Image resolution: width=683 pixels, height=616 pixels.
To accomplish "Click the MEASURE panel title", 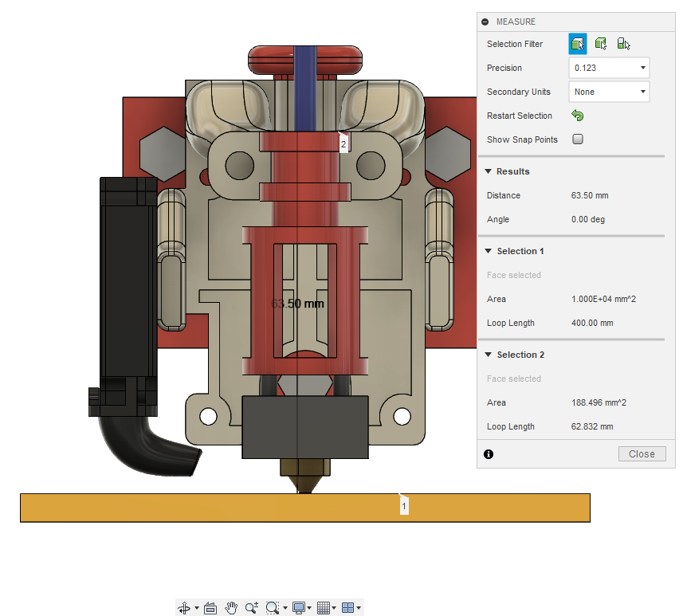I will [x=516, y=22].
